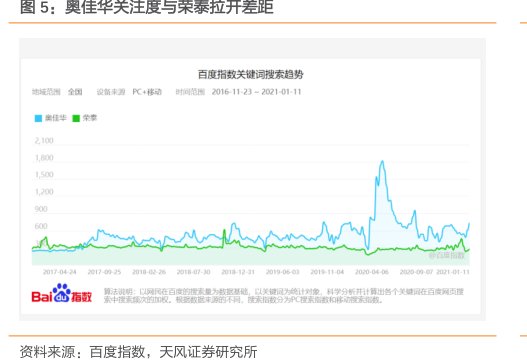Click the x-axis date 2019-06-03
527x360 pixels.
(x=283, y=272)
